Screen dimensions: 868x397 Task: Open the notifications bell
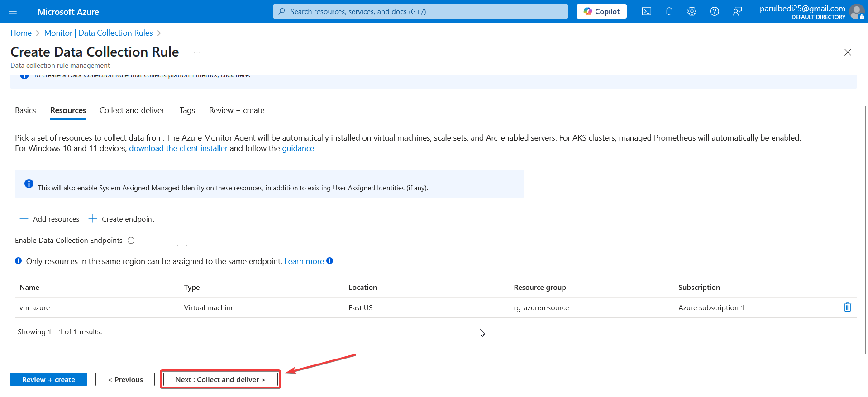point(669,11)
